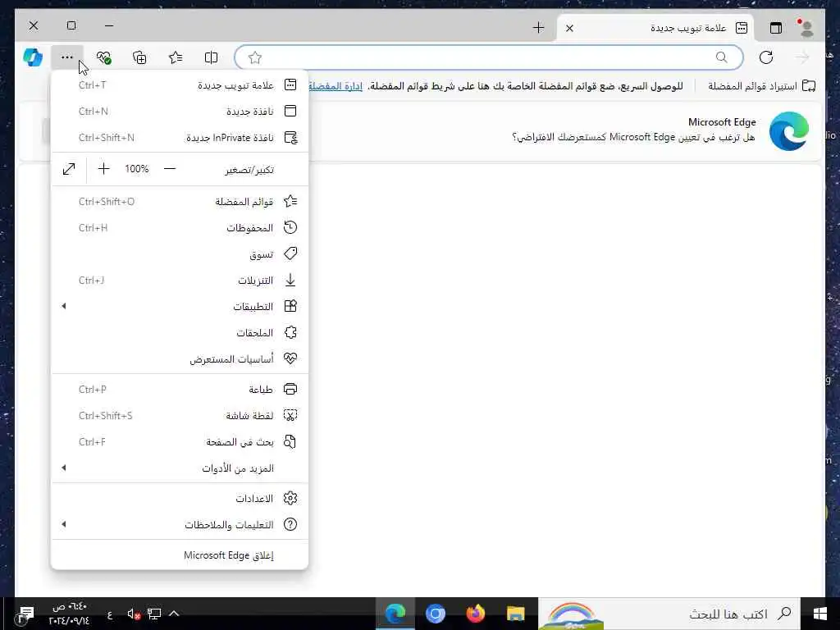Screen dimensions: 840x630
Task: Select طباعة print menu item
Action: [x=180, y=389]
